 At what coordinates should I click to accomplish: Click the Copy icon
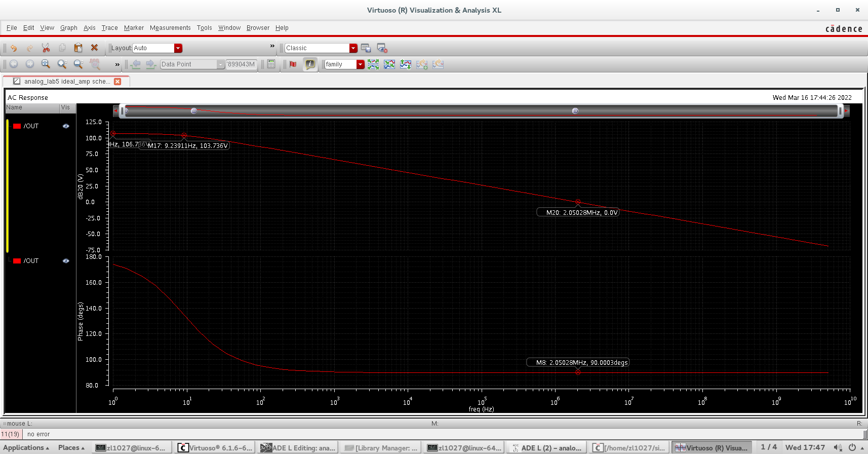[x=62, y=48]
